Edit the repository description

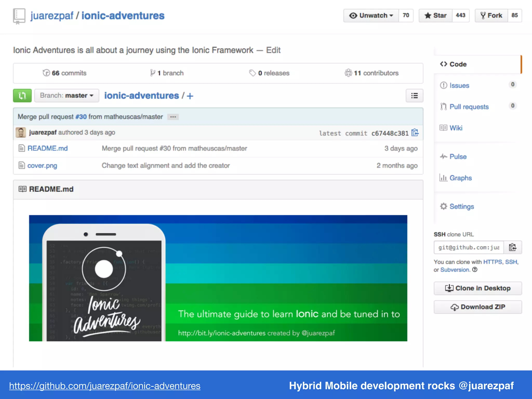click(x=273, y=50)
